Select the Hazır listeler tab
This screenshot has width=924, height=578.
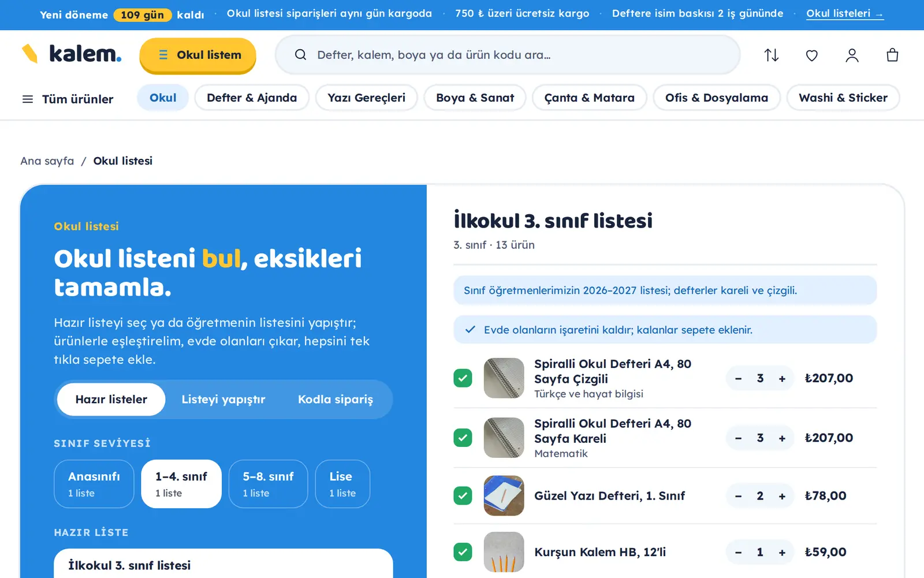coord(111,400)
